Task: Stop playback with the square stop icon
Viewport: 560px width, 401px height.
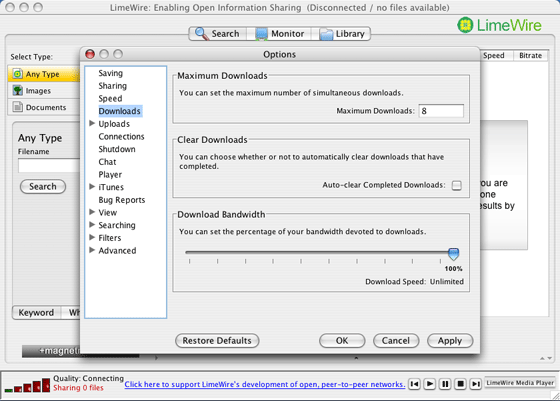Action: (461, 384)
